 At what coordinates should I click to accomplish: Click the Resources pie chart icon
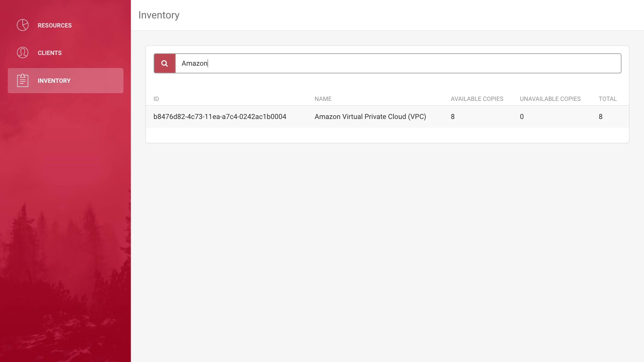tap(23, 25)
